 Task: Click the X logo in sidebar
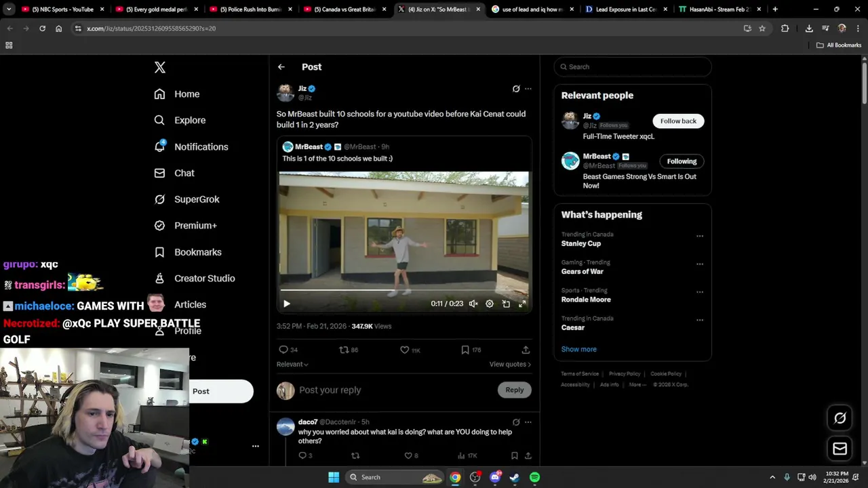coord(159,67)
